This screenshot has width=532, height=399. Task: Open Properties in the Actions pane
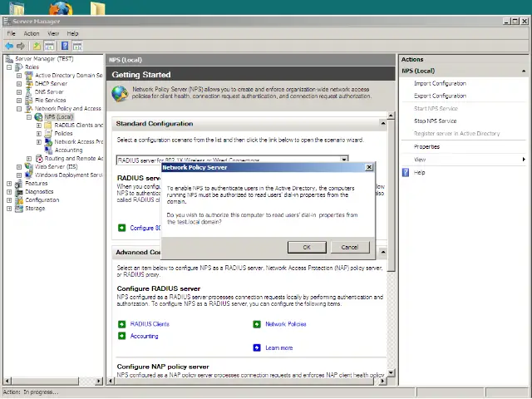point(426,147)
